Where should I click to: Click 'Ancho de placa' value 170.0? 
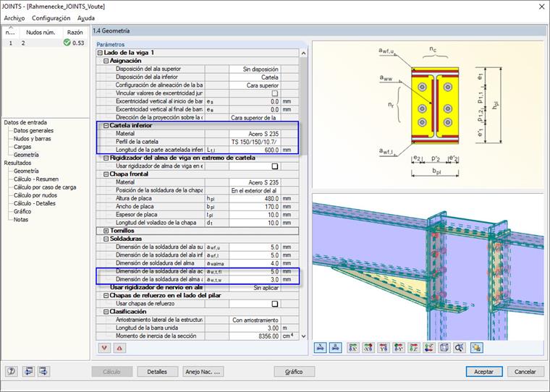(x=255, y=207)
